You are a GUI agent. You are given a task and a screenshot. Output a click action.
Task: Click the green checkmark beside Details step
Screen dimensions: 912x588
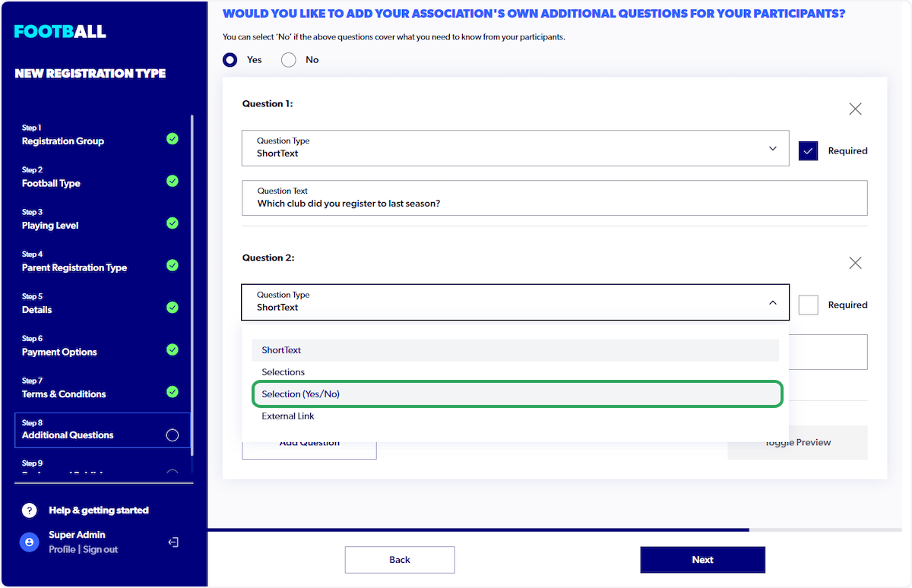173,308
